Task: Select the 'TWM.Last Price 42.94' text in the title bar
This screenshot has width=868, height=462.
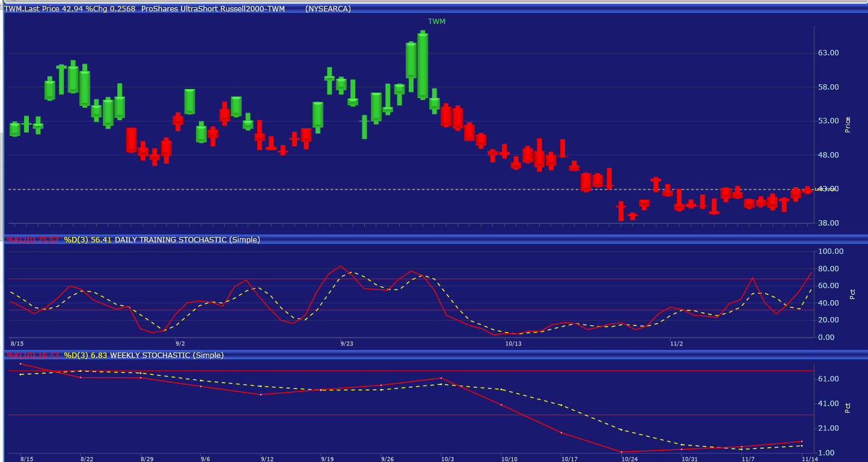Action: click(44, 9)
